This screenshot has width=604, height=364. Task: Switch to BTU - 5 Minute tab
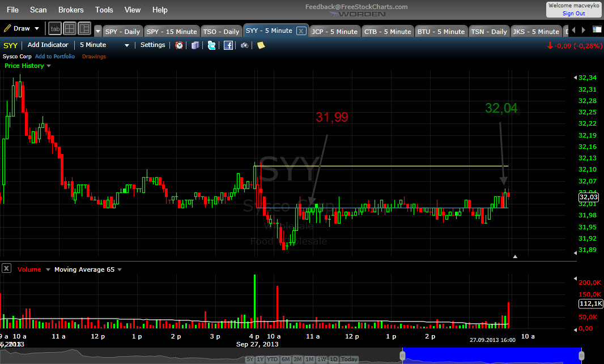tap(441, 32)
